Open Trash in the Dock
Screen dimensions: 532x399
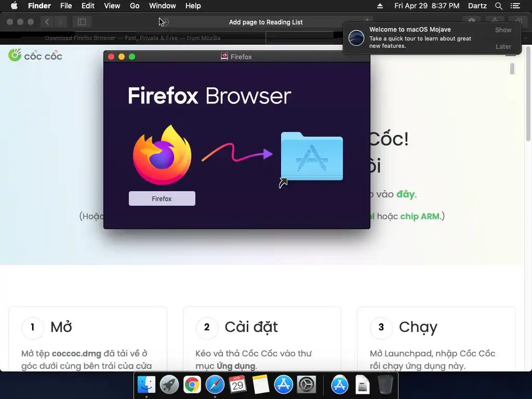[x=385, y=384]
